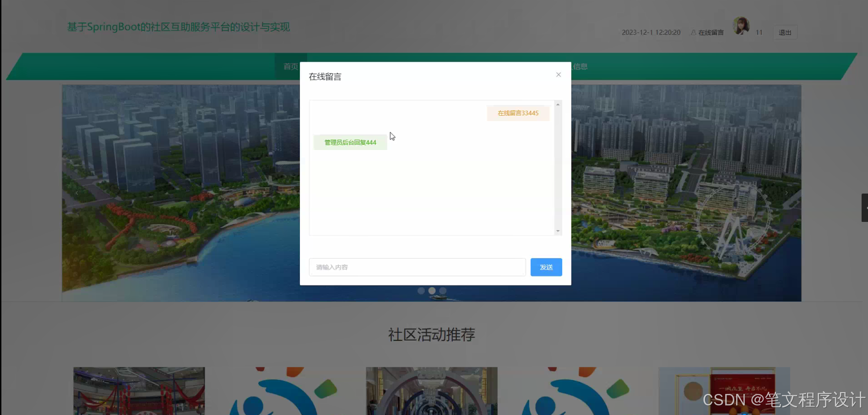Click the scroll-up arrow in chat
This screenshot has width=868, height=415.
558,105
